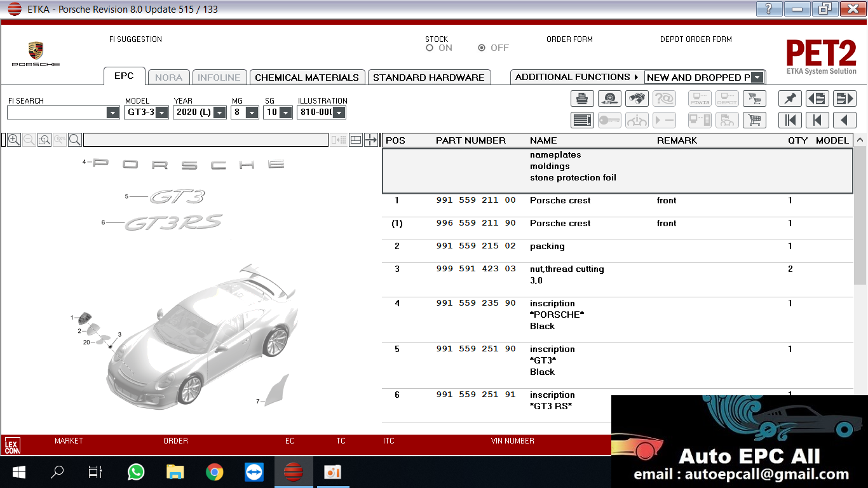Open the FI SEARCH dropdown
This screenshot has height=488, width=868.
pyautogui.click(x=112, y=112)
